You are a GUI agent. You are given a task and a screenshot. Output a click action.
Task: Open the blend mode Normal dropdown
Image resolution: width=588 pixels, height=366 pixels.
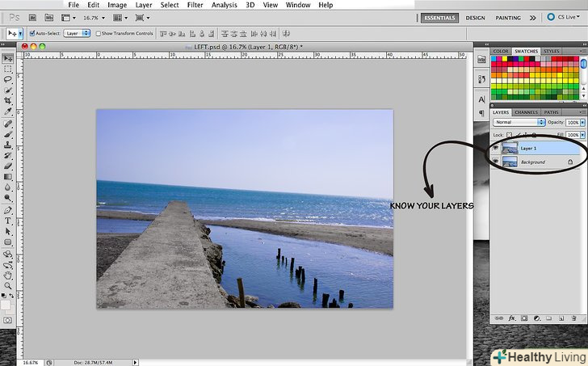pyautogui.click(x=519, y=122)
